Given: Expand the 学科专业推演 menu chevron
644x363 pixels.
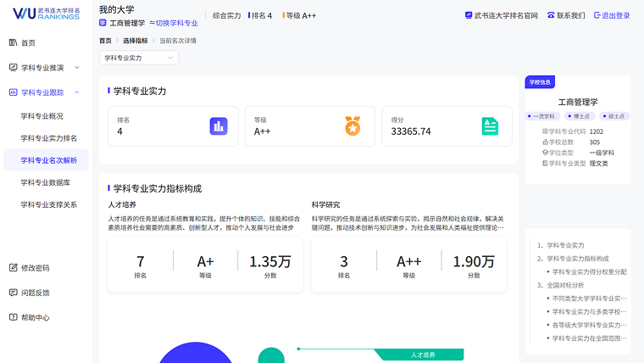Looking at the screenshot, I should click(77, 67).
